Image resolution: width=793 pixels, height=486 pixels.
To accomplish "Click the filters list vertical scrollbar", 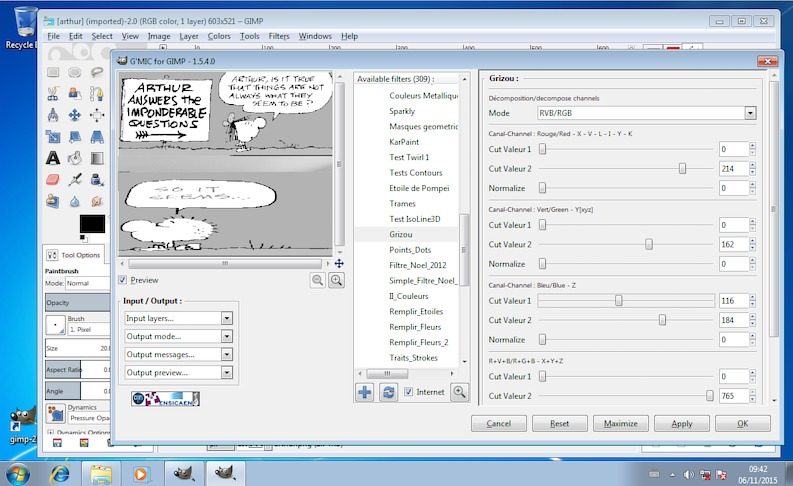I will (463, 250).
